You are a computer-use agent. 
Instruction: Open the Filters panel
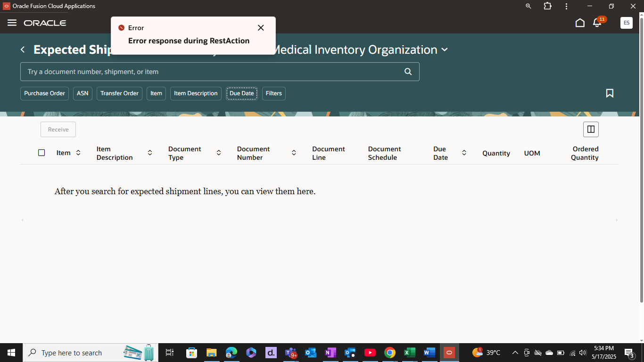point(273,93)
